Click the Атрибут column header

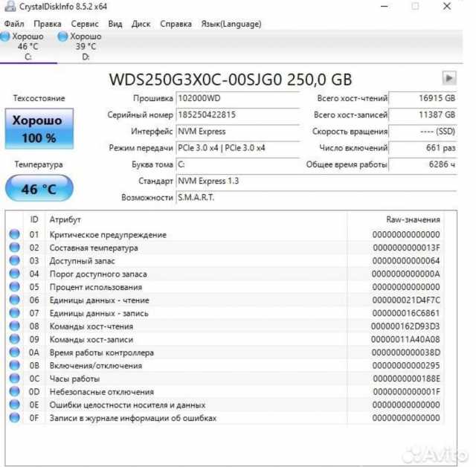point(196,219)
